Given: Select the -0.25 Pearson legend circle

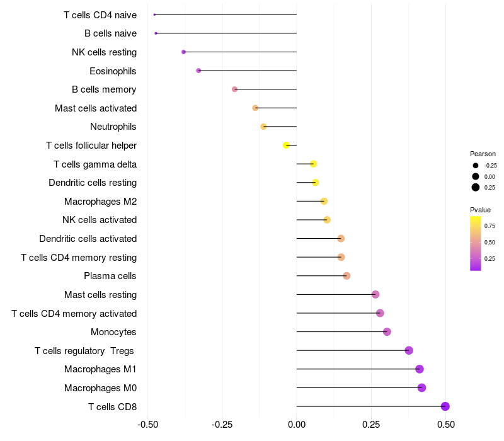Looking at the screenshot, I should tap(476, 165).
